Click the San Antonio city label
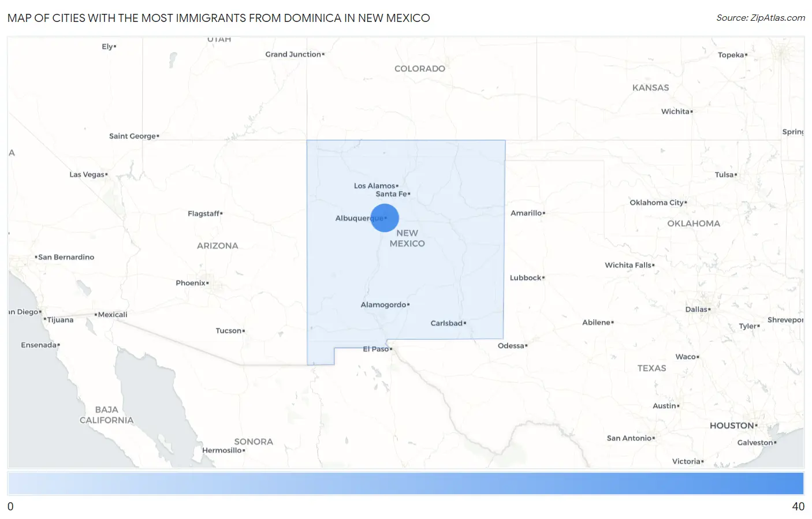The image size is (812, 519). click(x=630, y=438)
